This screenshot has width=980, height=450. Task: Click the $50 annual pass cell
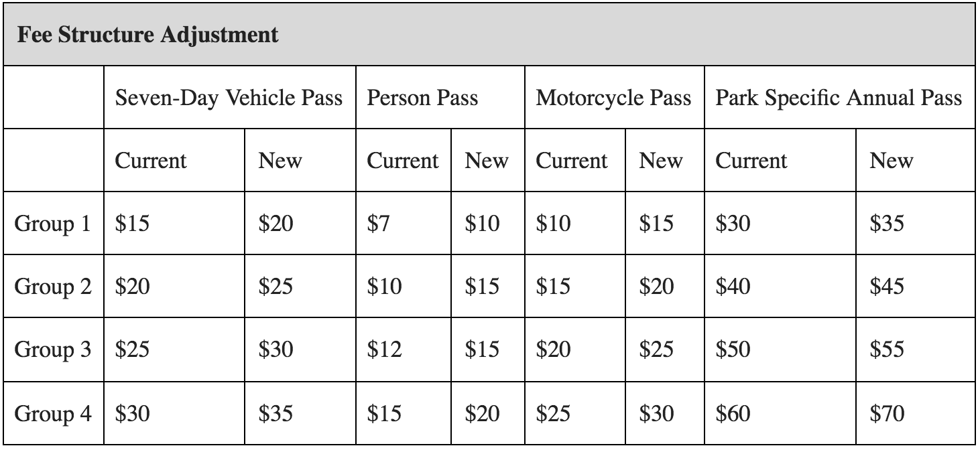tap(733, 350)
